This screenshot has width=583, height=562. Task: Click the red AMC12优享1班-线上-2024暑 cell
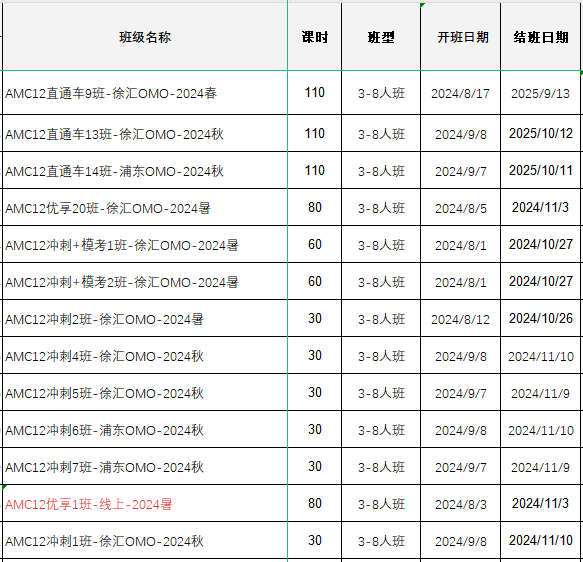click(145, 503)
